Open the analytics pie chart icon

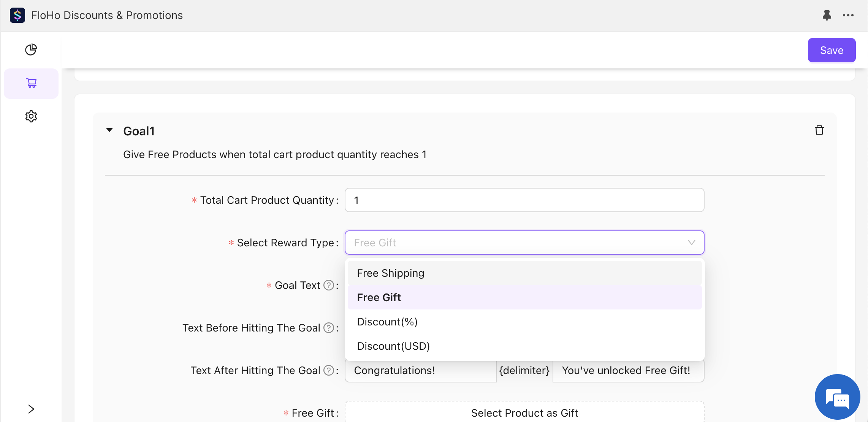coord(31,49)
